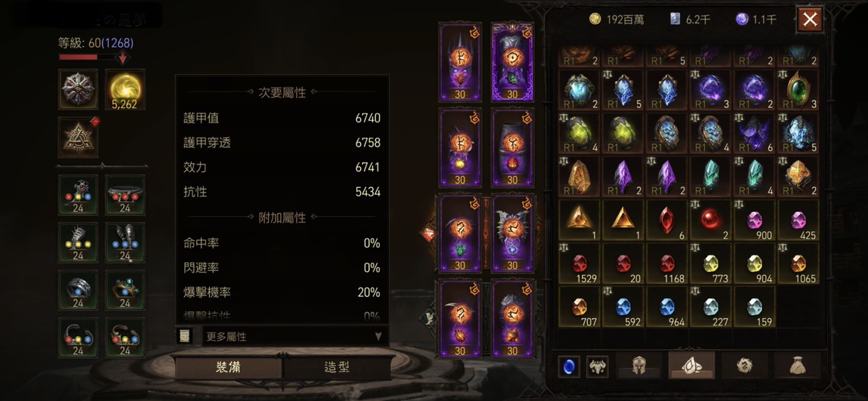The image size is (868, 401).
Task: Open the triangle Helliquary icon with red notification
Action: pyautogui.click(x=78, y=137)
